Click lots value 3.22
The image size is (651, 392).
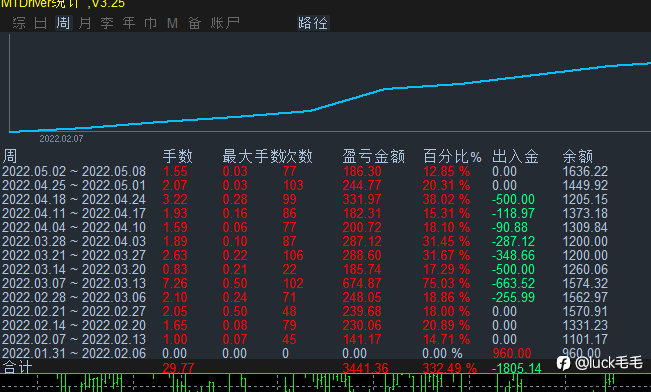[x=175, y=199]
